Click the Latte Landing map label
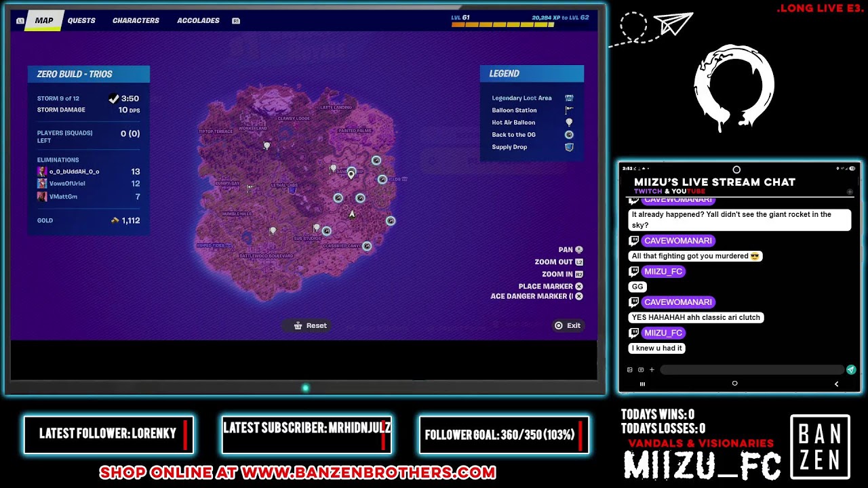Image resolution: width=868 pixels, height=488 pixels. click(x=336, y=107)
